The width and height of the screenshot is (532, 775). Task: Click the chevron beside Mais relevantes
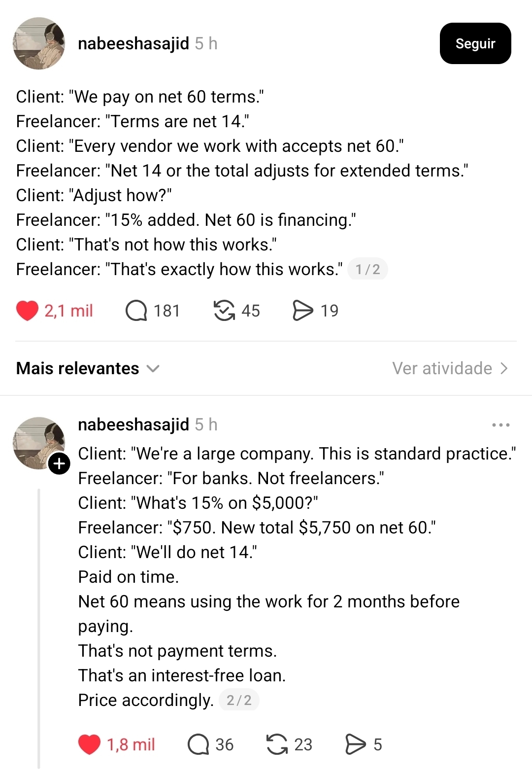tap(153, 368)
